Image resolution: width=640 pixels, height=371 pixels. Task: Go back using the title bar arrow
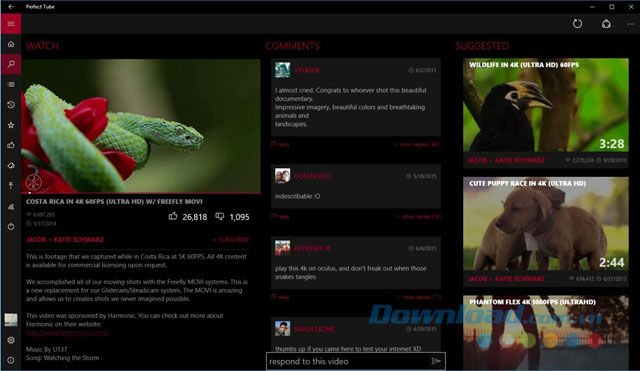pos(11,7)
